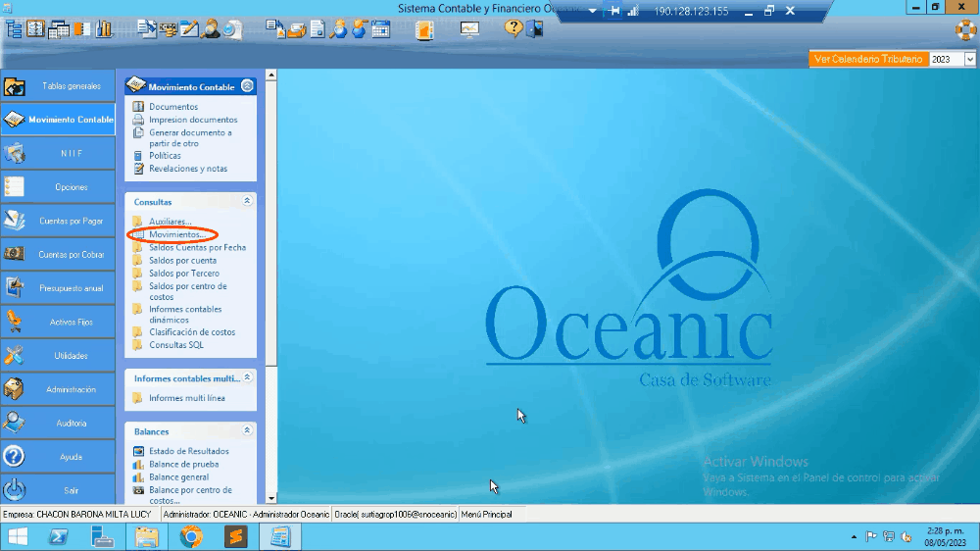Open Google Chrome from the taskbar
Screen dimensions: 980x551
tap(191, 536)
